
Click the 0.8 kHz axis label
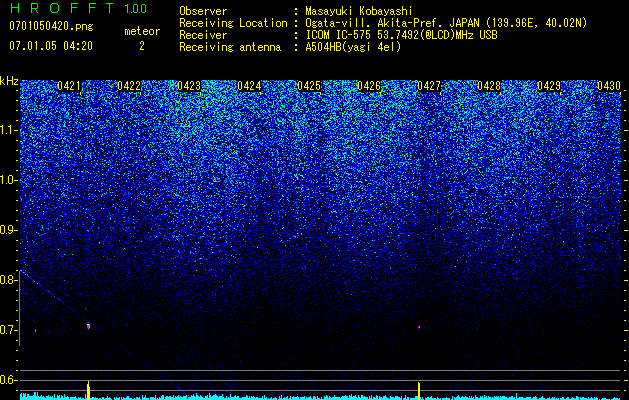point(8,280)
